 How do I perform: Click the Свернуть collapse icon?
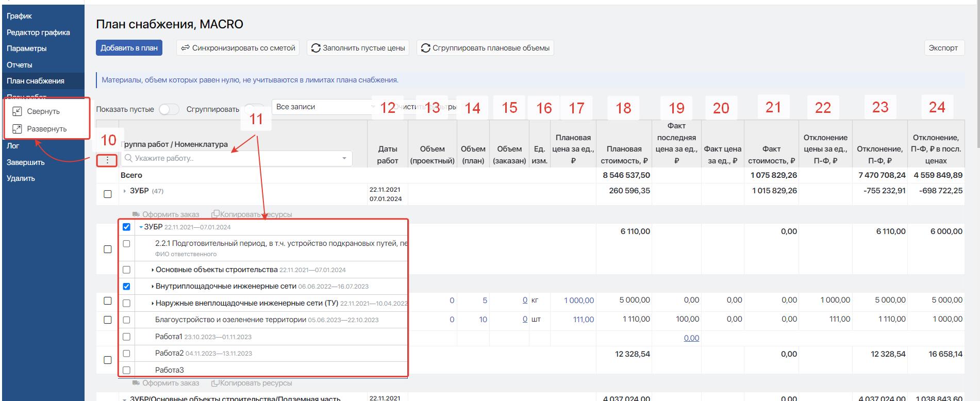point(17,111)
